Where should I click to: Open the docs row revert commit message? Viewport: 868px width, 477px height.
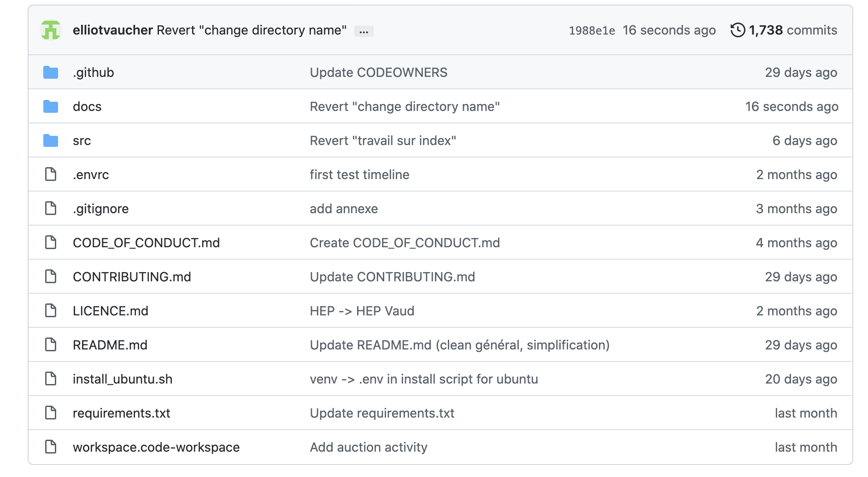405,107
